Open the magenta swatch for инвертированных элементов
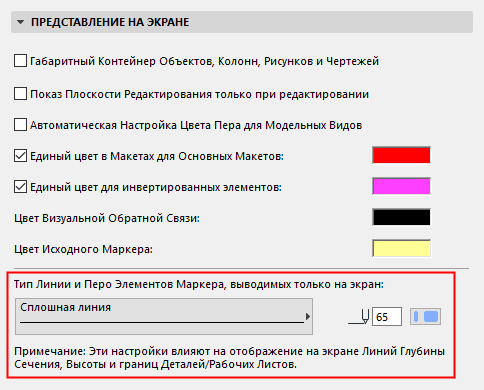Screen dimensions: 484x390 click(401, 186)
